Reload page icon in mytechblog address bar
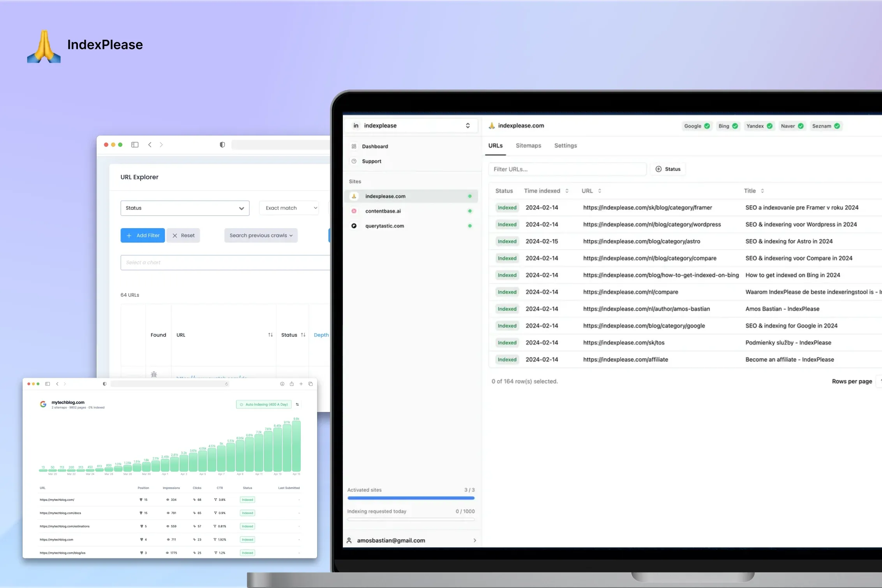882x588 pixels. (x=226, y=384)
